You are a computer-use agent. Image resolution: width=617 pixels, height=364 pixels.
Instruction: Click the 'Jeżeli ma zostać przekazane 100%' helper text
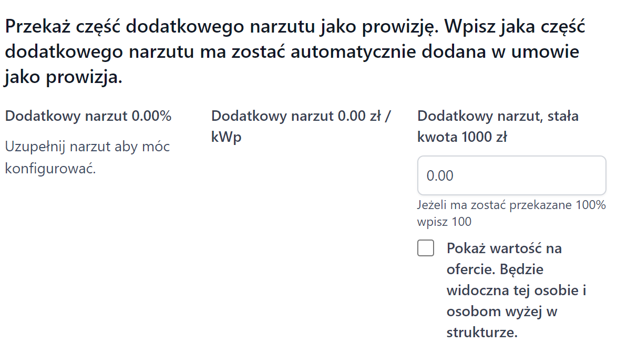tap(511, 205)
